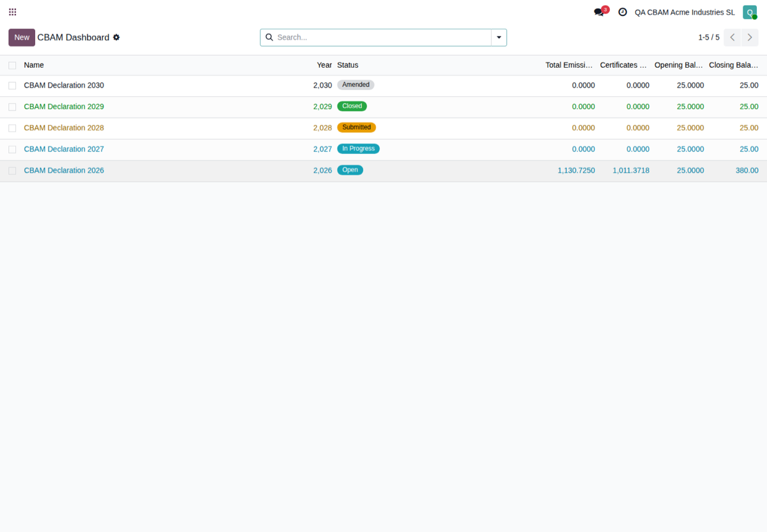
Task: Sort by the Year column header
Action: [x=325, y=65]
